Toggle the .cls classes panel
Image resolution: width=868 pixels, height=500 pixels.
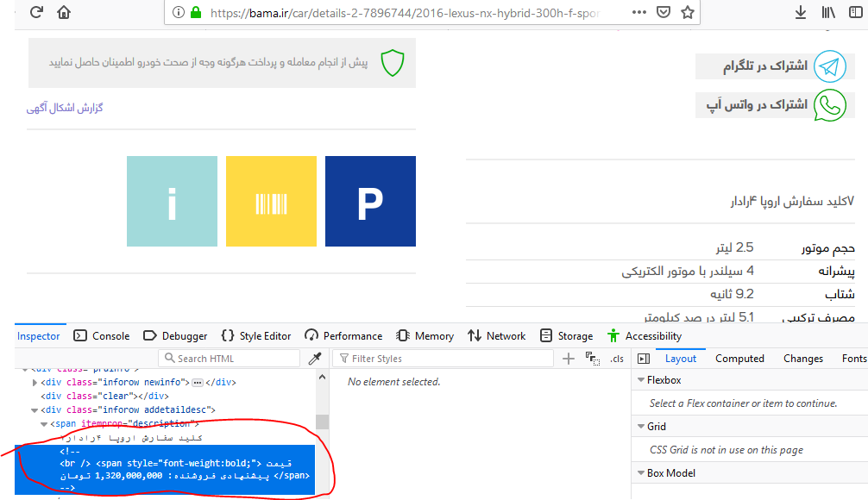617,359
